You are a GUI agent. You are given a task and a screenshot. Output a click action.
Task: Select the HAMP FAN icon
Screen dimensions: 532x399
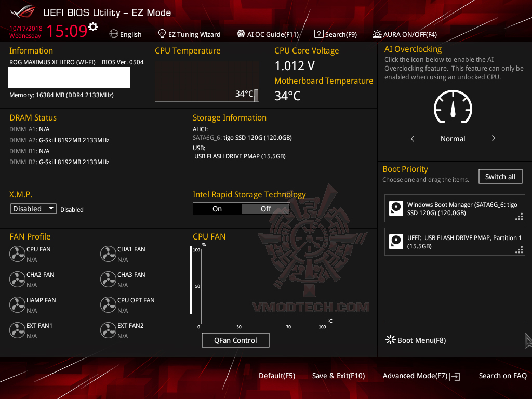coord(17,304)
